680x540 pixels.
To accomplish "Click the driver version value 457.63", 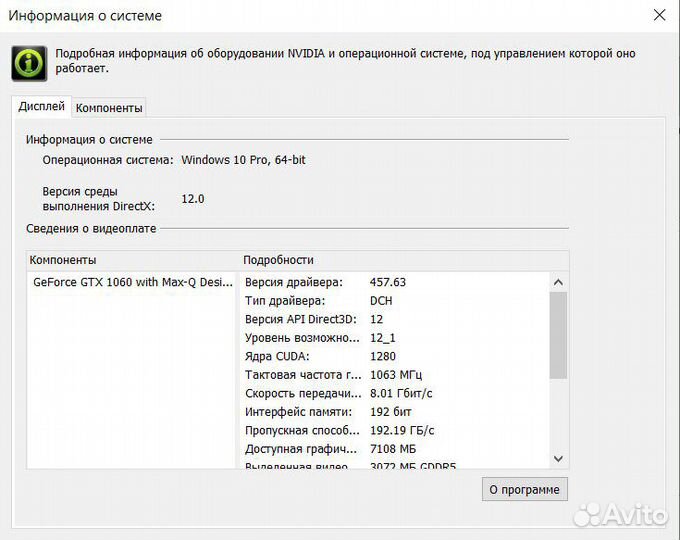I will [388, 282].
